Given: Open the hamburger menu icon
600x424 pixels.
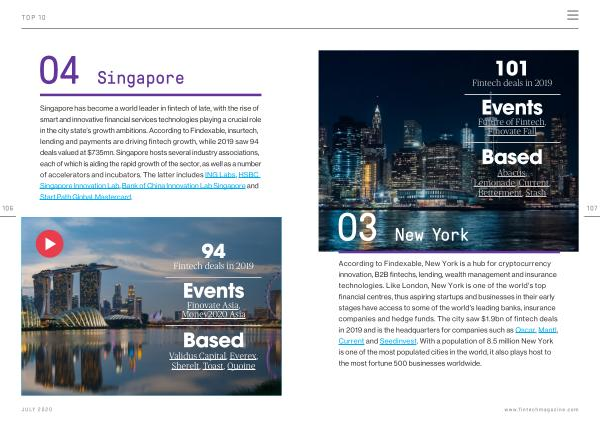Looking at the screenshot, I should tap(572, 16).
